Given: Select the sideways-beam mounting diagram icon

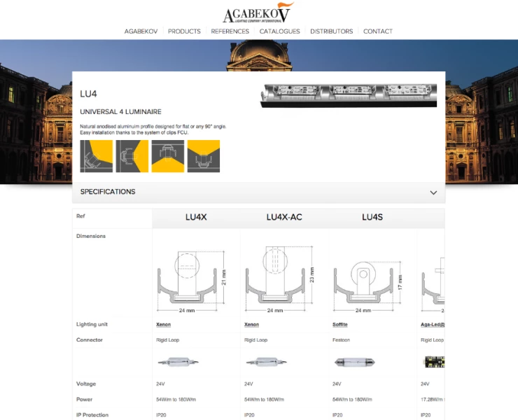Looking at the screenshot, I should coord(132,156).
